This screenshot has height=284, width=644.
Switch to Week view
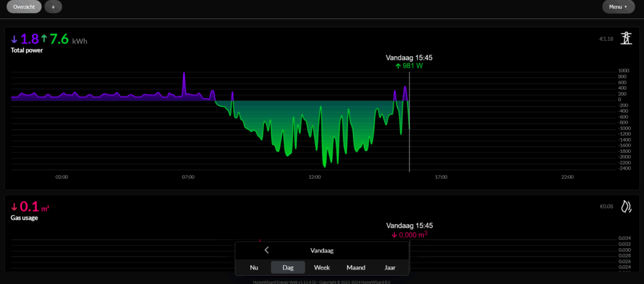click(x=322, y=268)
